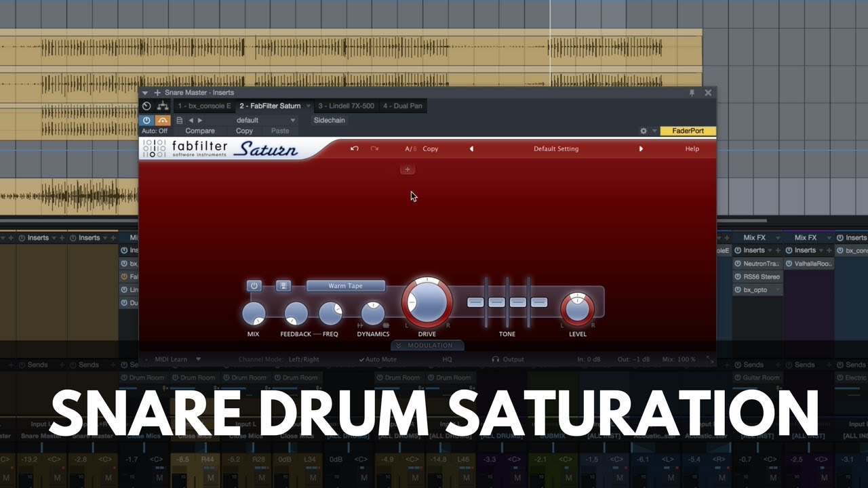868x488 pixels.
Task: Open the dropdown arrow beside the gear icon
Action: click(654, 131)
